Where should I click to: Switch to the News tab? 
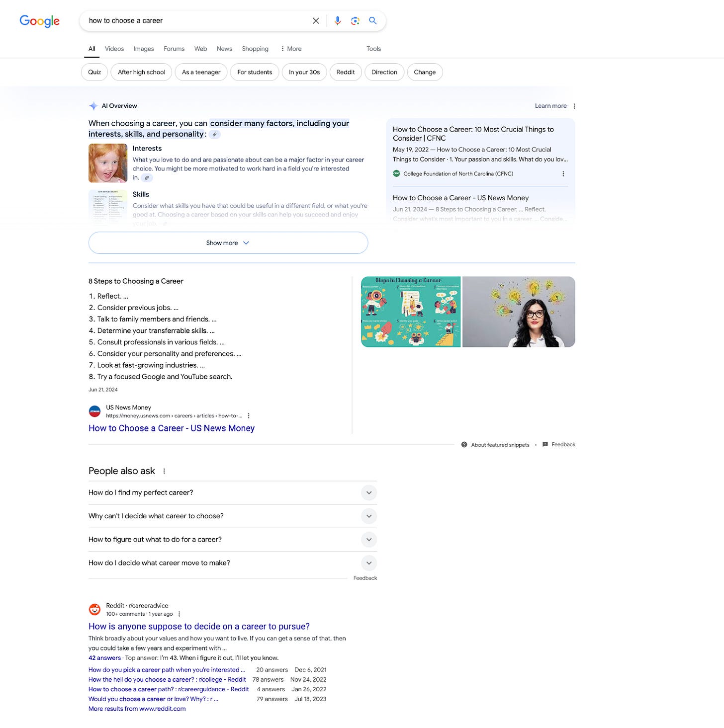(224, 49)
